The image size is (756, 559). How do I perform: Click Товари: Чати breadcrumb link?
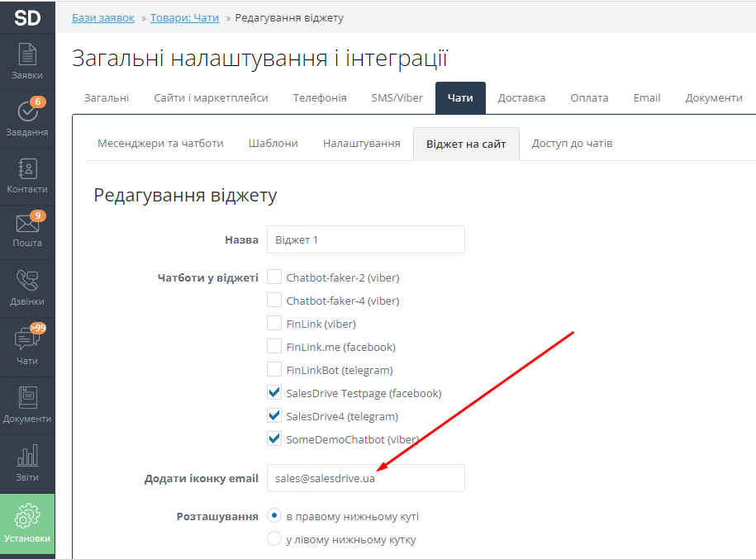coord(184,17)
